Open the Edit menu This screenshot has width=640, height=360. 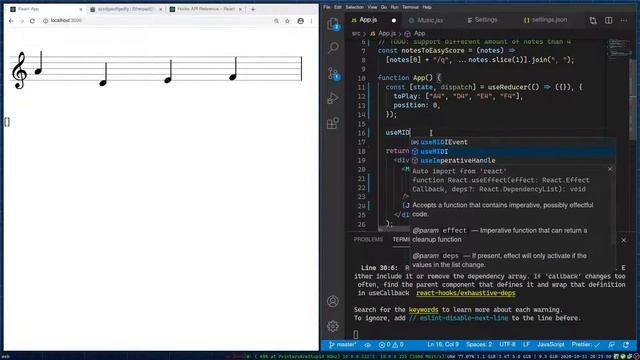tap(338, 7)
